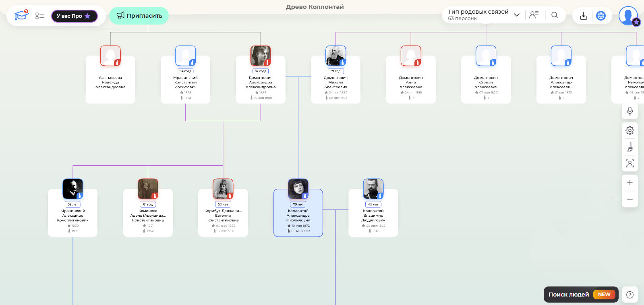Focus on person with center icon

(630, 164)
